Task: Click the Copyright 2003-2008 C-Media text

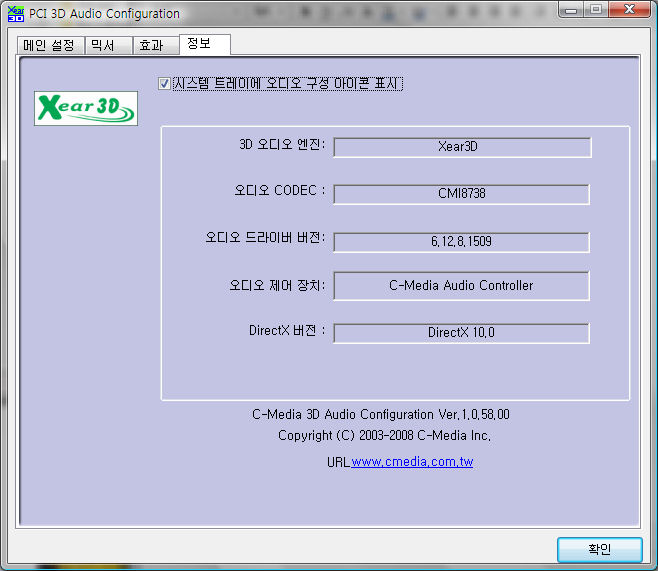Action: click(x=384, y=435)
